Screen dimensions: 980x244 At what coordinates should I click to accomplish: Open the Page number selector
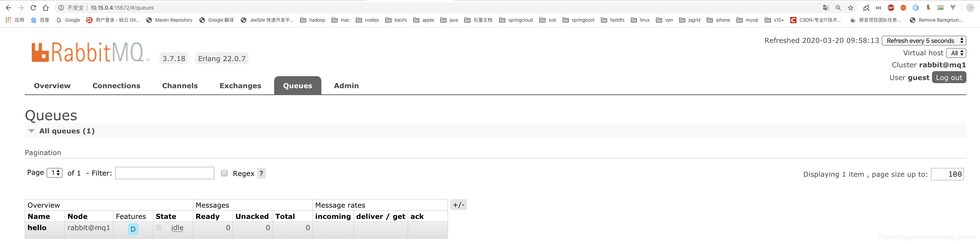point(55,172)
